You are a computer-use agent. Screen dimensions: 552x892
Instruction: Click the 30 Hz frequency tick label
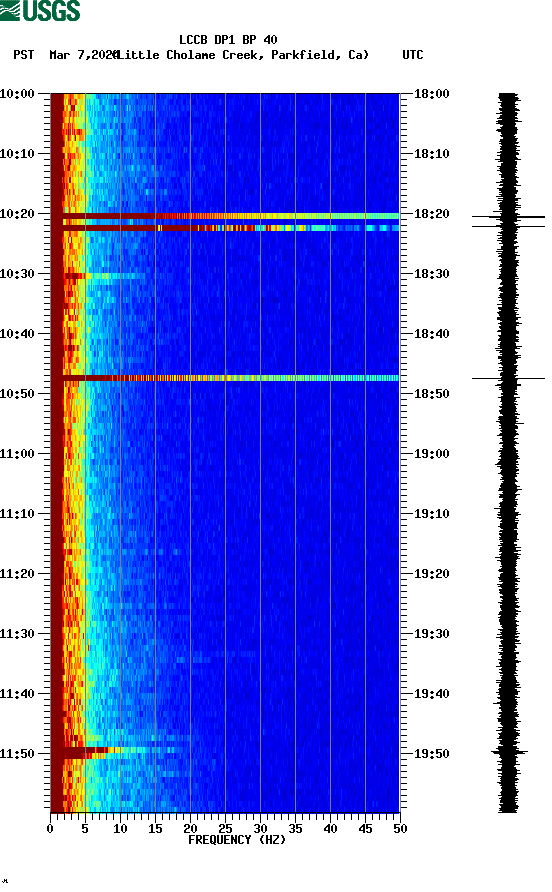coord(261,829)
